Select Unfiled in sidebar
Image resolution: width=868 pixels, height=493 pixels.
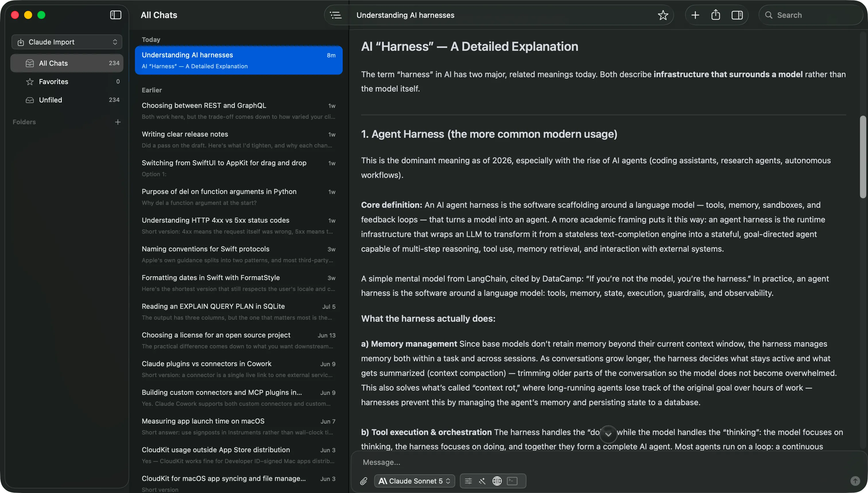pos(67,100)
